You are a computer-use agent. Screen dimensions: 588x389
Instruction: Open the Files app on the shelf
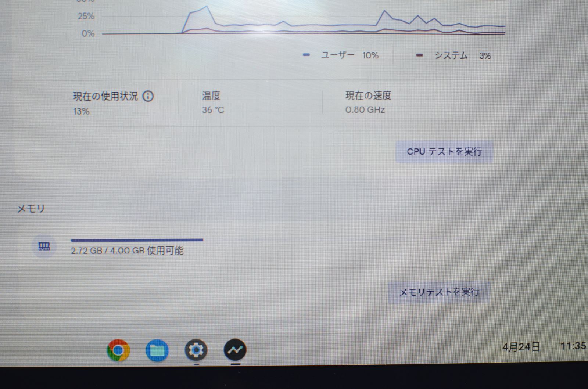[158, 350]
